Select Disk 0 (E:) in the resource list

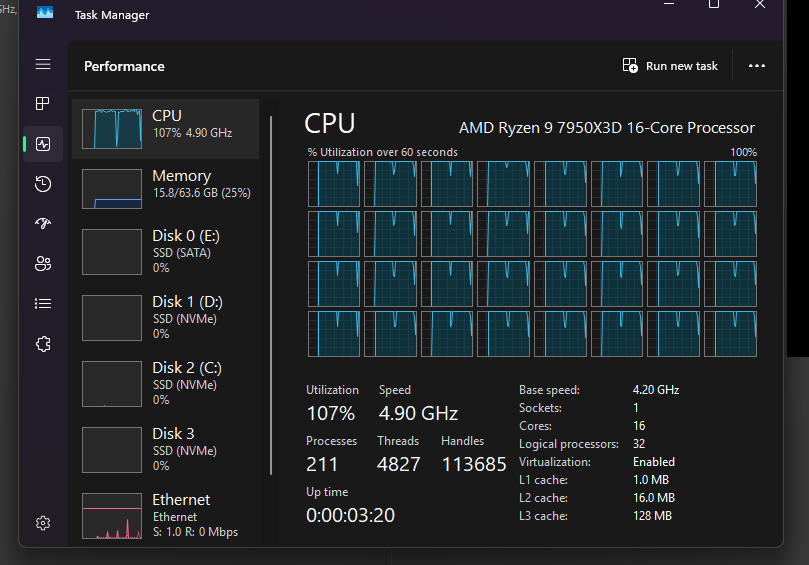tap(166, 251)
